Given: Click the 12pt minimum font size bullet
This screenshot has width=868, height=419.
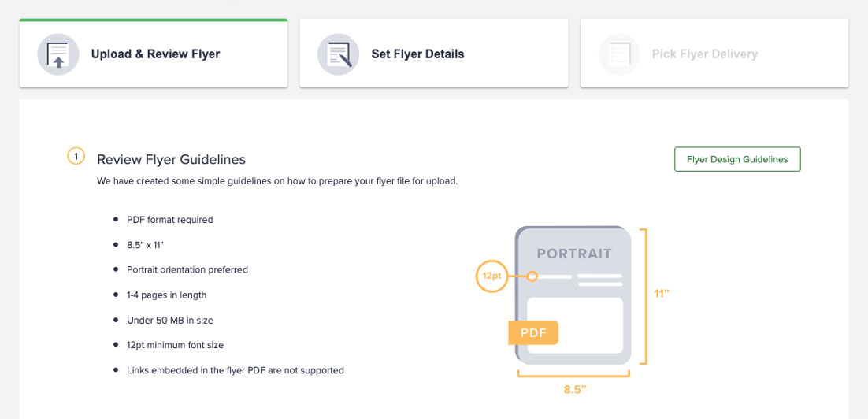Looking at the screenshot, I should point(175,345).
